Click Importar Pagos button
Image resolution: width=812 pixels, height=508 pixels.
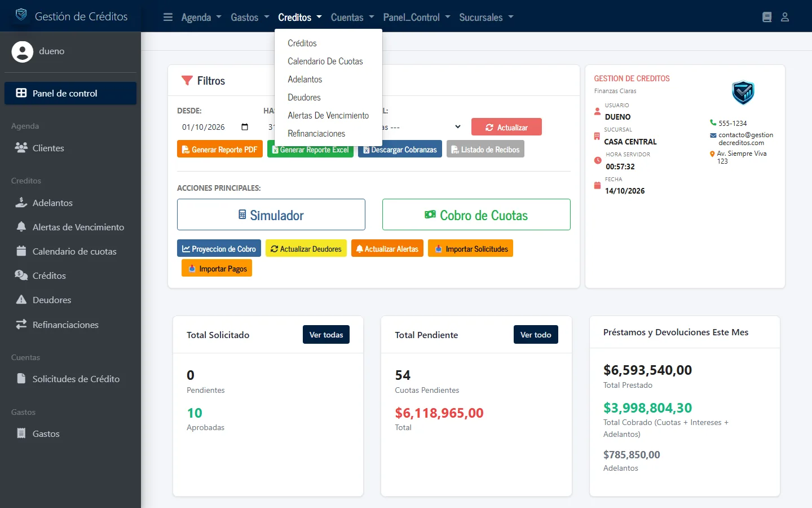click(217, 268)
